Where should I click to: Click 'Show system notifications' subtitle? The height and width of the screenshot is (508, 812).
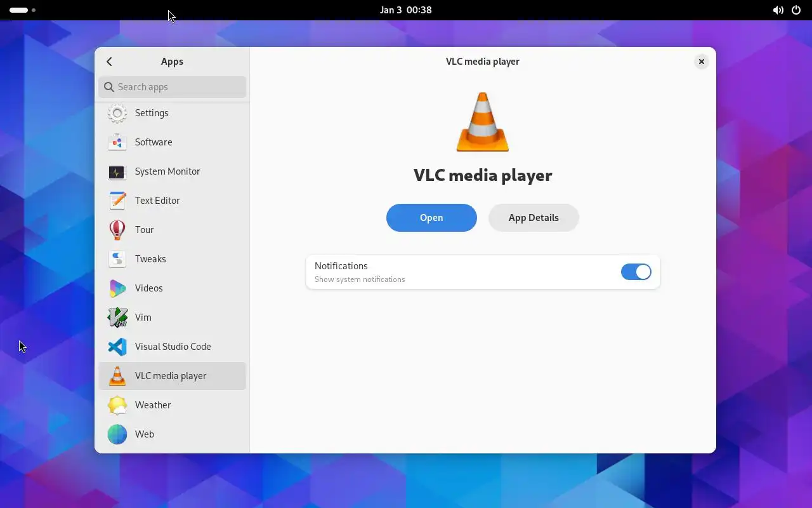tap(360, 279)
